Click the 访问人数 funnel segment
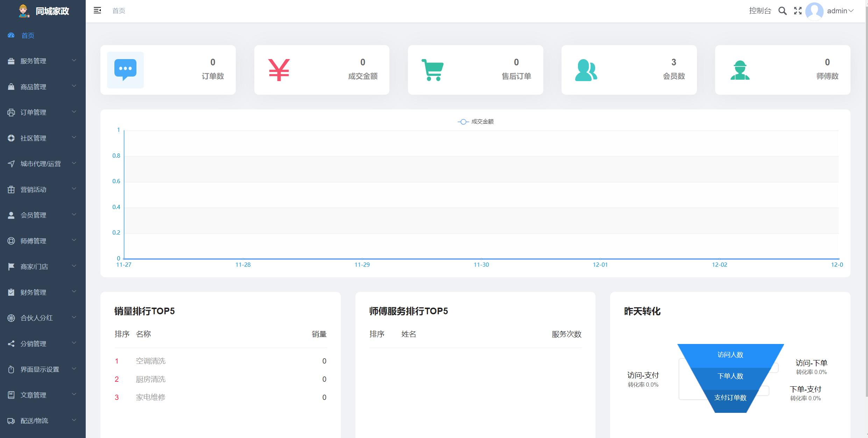Viewport: 868px width, 438px height. [730, 355]
